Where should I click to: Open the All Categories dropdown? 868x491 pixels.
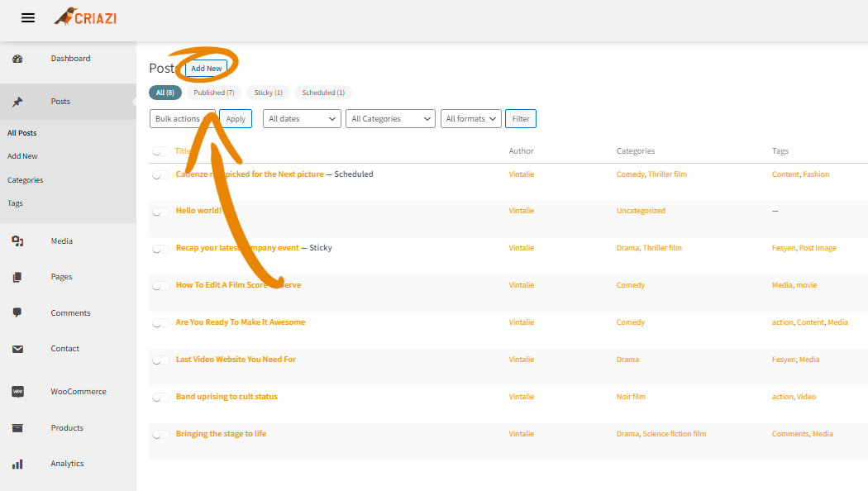pos(390,119)
